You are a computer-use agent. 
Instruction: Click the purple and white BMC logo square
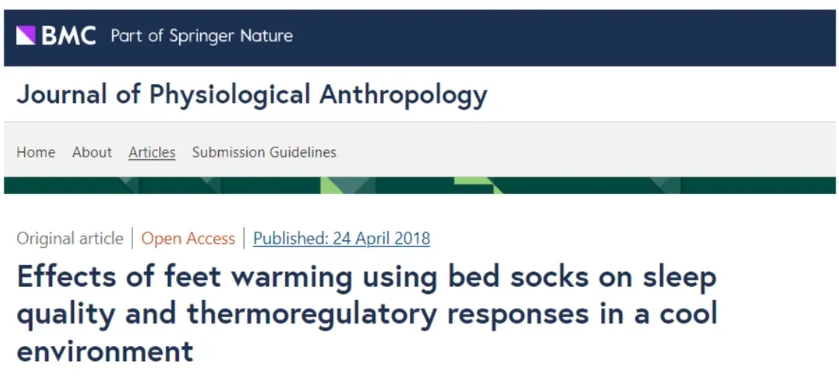tap(26, 36)
